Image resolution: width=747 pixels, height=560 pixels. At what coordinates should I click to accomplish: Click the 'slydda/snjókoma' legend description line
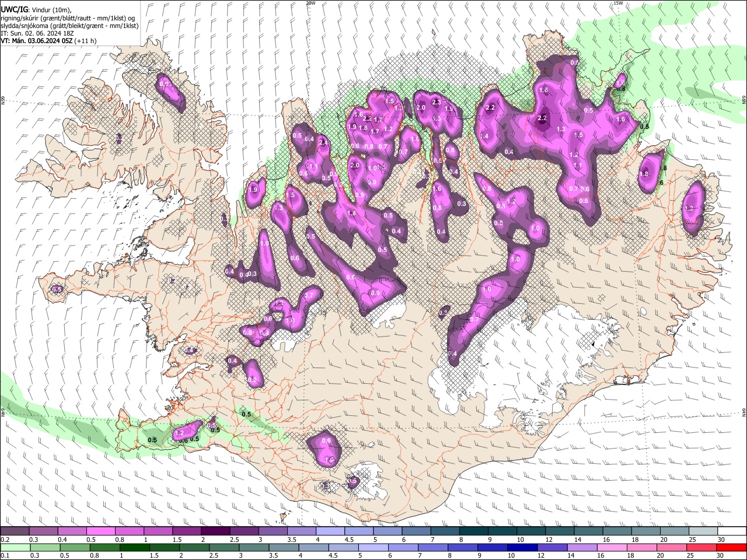tap(69, 26)
